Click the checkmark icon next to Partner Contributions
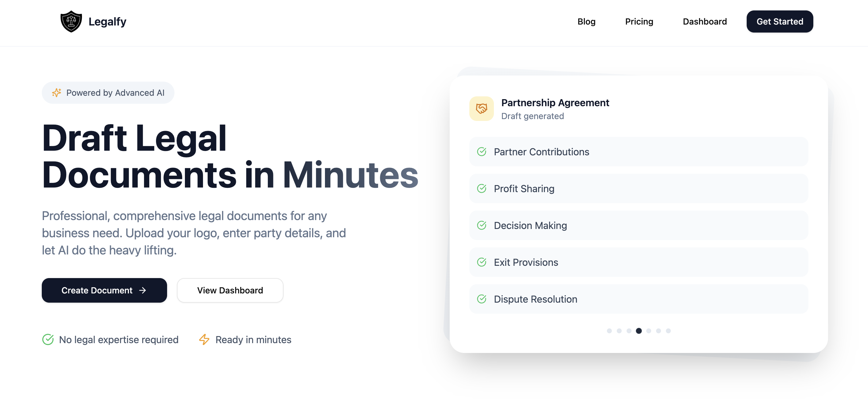The height and width of the screenshot is (399, 868). point(482,152)
